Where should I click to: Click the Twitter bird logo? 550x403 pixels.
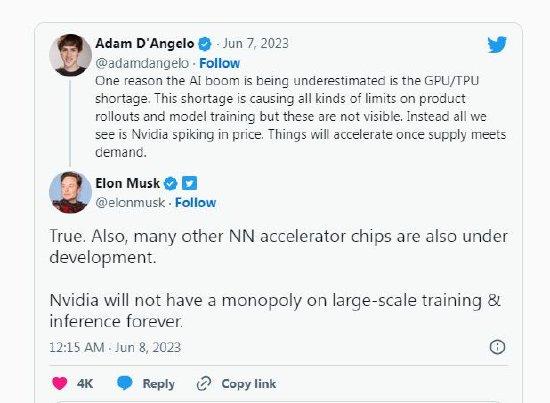497,44
